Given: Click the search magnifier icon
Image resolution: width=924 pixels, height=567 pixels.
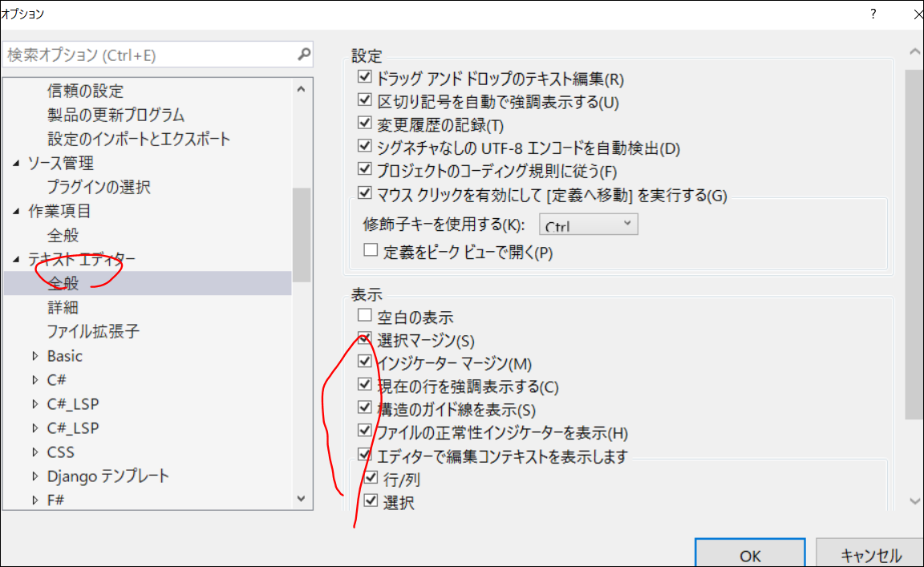Looking at the screenshot, I should coord(303,55).
